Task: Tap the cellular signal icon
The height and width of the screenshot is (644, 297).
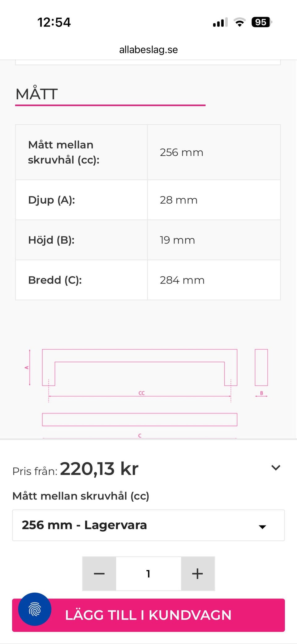Action: [220, 22]
